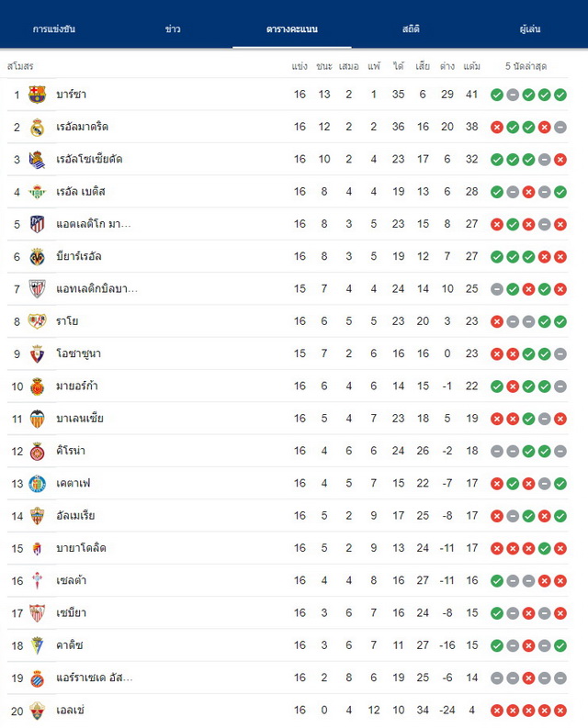
Task: Click Barcelona's most recent green win indicator
Action: pos(560,95)
